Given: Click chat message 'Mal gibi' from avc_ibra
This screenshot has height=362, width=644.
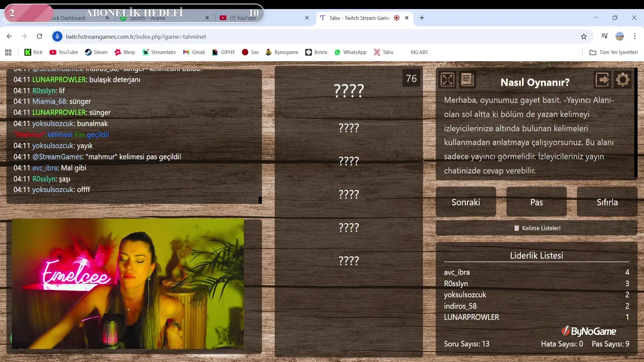Looking at the screenshot, I should pos(73,168).
